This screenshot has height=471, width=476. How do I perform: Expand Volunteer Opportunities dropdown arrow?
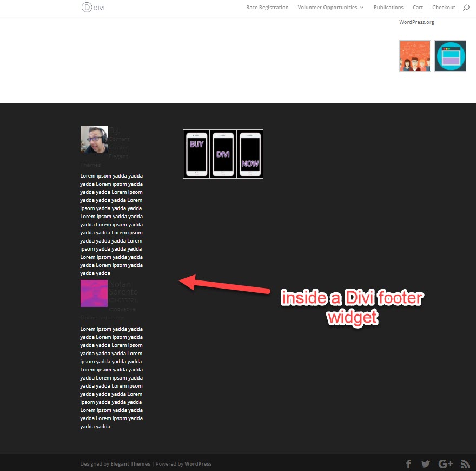(x=362, y=8)
